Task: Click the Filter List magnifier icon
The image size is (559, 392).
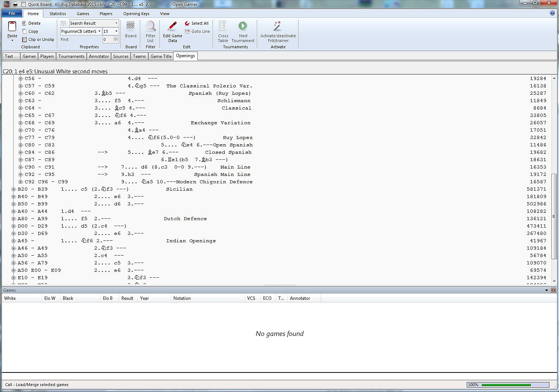Action: click(x=151, y=27)
